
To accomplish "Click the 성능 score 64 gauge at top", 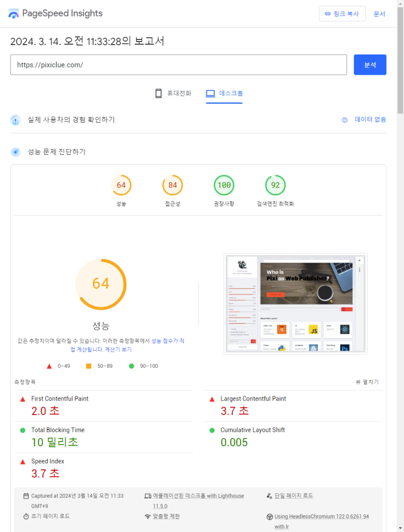I will 121,185.
